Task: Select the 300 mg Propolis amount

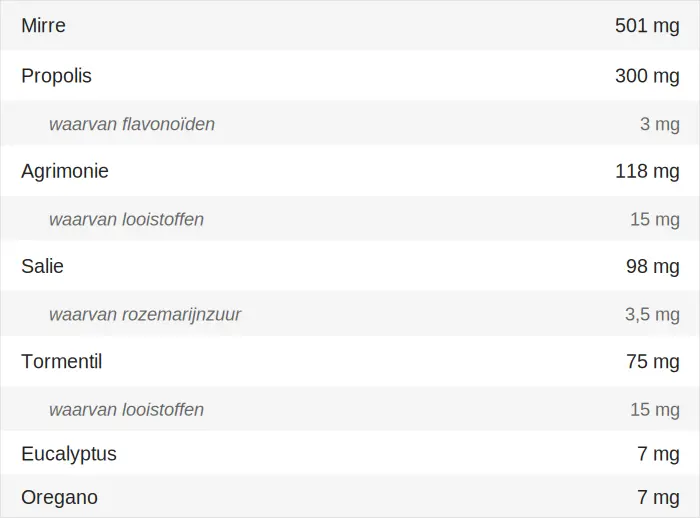Action: pyautogui.click(x=647, y=76)
